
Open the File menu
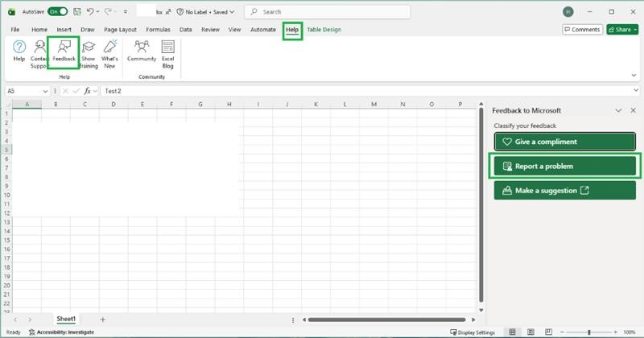[14, 30]
